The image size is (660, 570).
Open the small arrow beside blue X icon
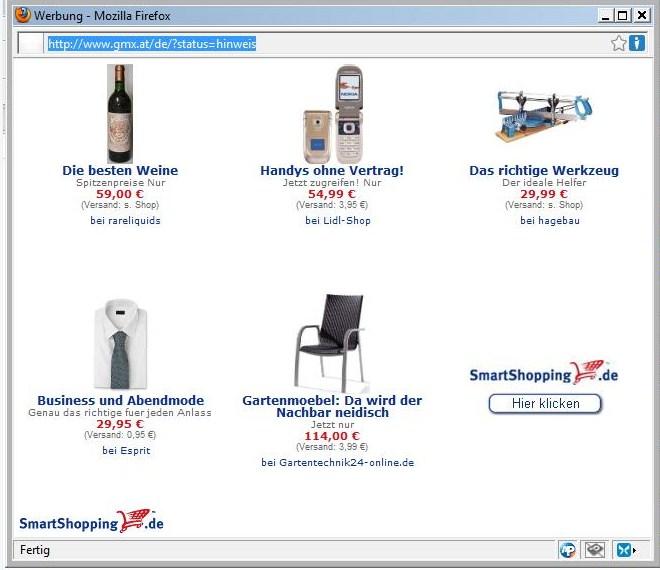point(634,550)
